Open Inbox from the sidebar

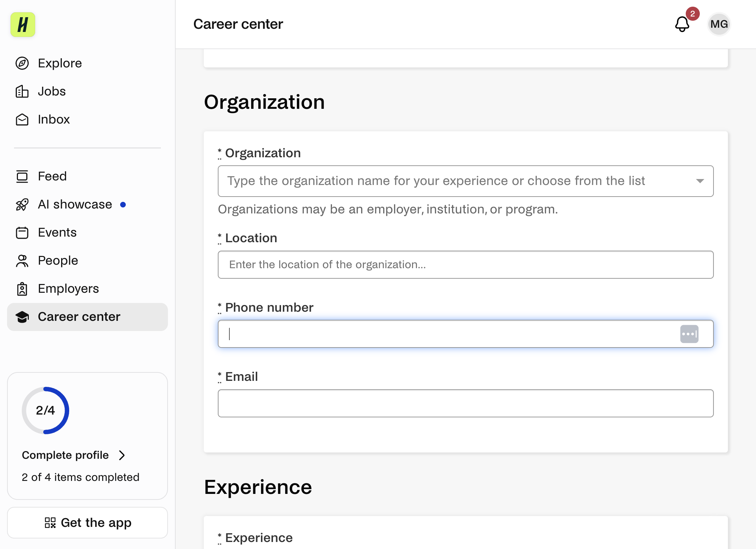87,119
